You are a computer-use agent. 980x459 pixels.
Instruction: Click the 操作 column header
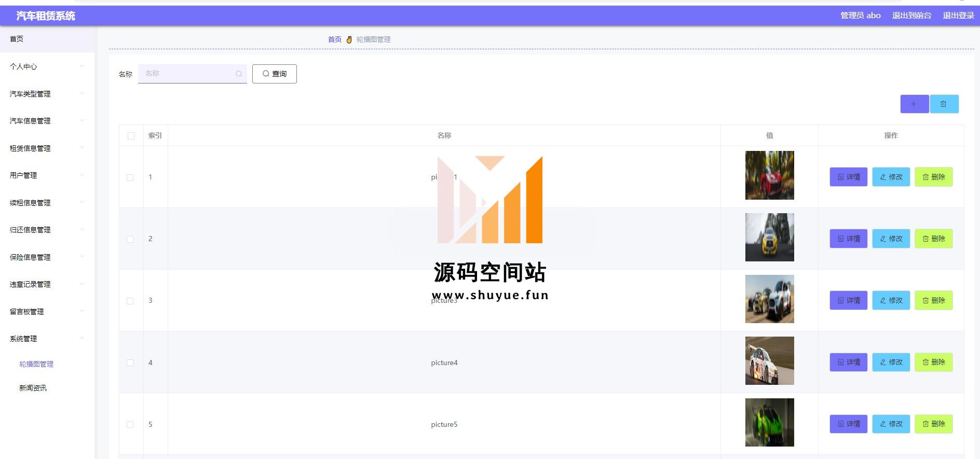(891, 135)
